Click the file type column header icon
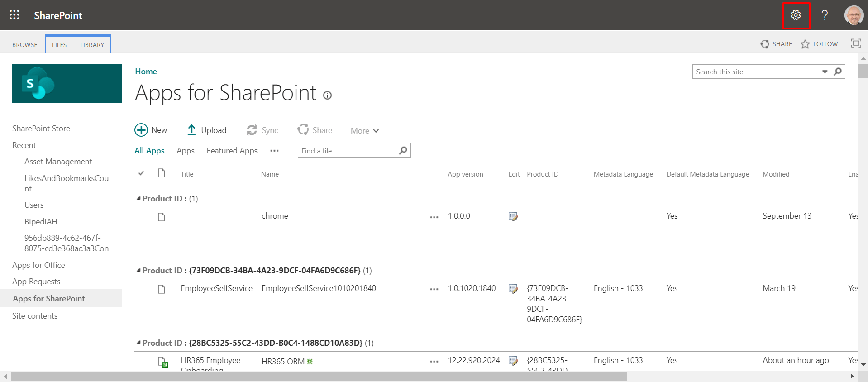Viewport: 868px width, 382px height. point(162,173)
